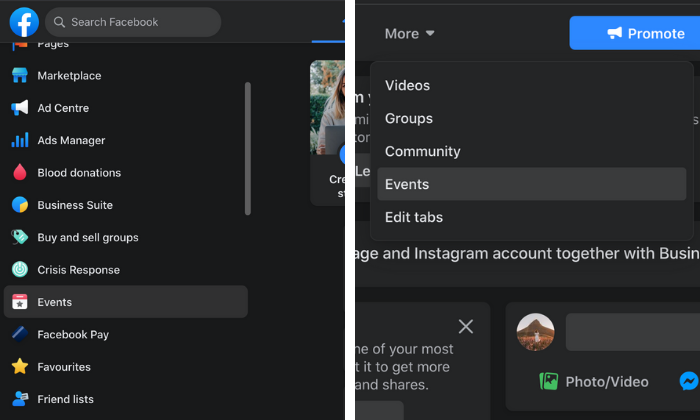The image size is (700, 420).
Task: Open Ad Centre label in sidebar
Action: pos(63,108)
